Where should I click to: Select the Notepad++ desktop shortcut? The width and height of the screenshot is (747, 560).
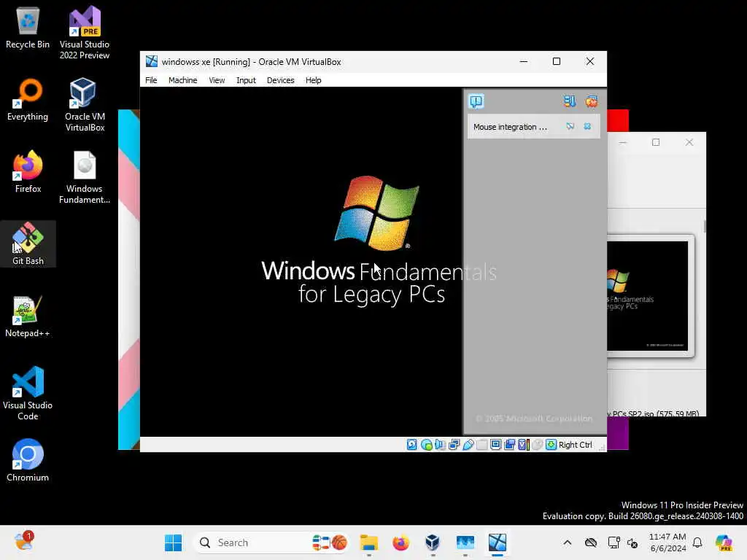[x=27, y=316]
